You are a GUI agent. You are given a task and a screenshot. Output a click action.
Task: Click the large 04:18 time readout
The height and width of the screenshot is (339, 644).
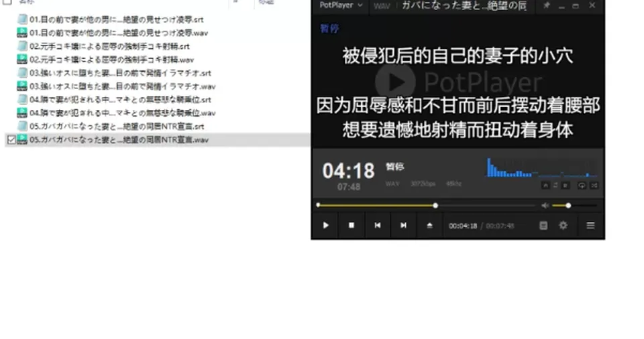(x=348, y=171)
